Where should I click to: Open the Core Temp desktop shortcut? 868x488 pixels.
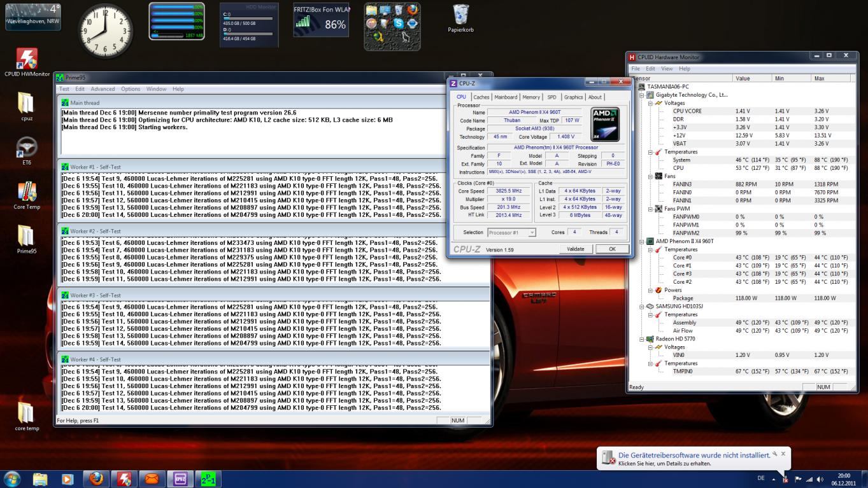click(27, 195)
